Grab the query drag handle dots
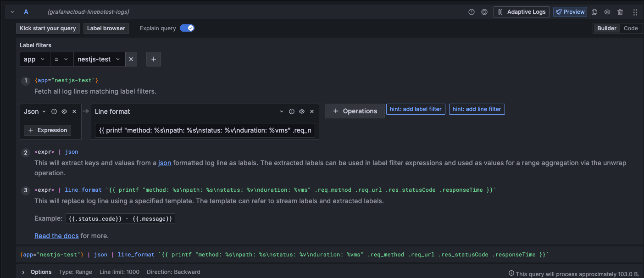Image resolution: width=644 pixels, height=278 pixels. pyautogui.click(x=635, y=12)
